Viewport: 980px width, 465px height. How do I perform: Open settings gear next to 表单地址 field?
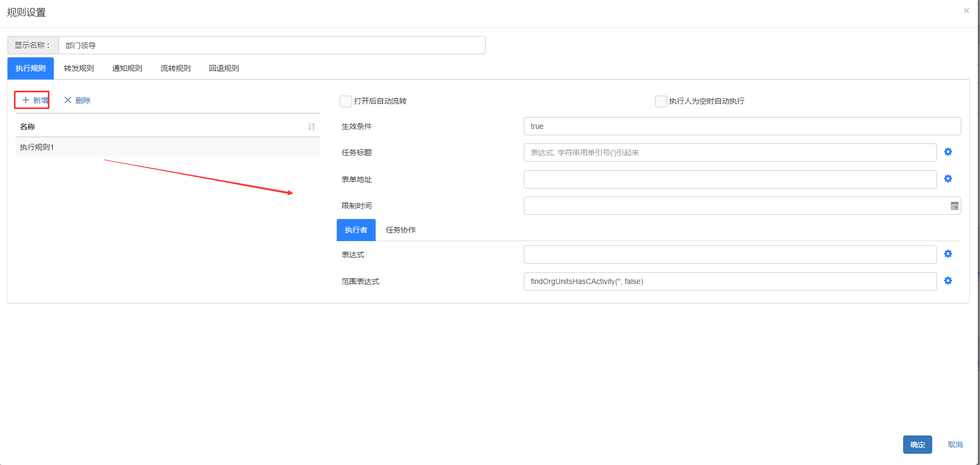tap(948, 179)
